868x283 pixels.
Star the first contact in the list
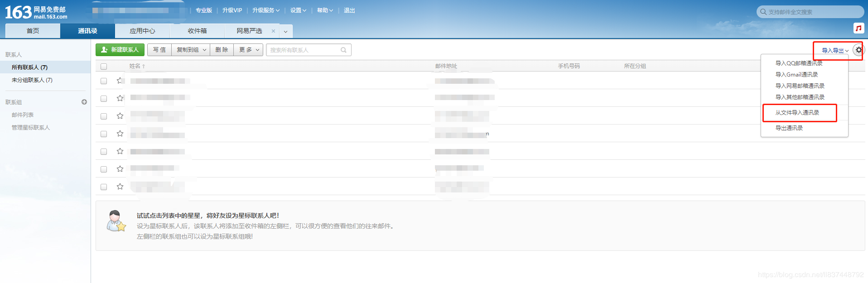[120, 81]
